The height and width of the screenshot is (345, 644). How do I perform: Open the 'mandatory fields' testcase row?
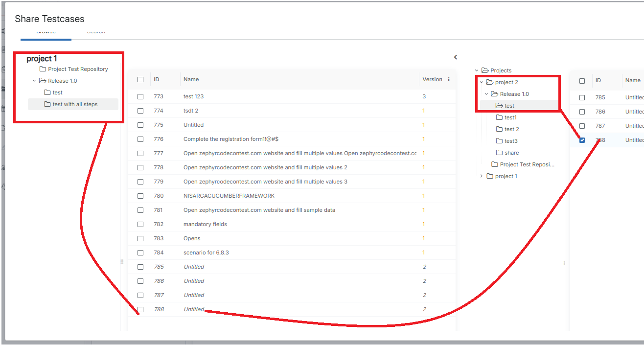tap(205, 224)
